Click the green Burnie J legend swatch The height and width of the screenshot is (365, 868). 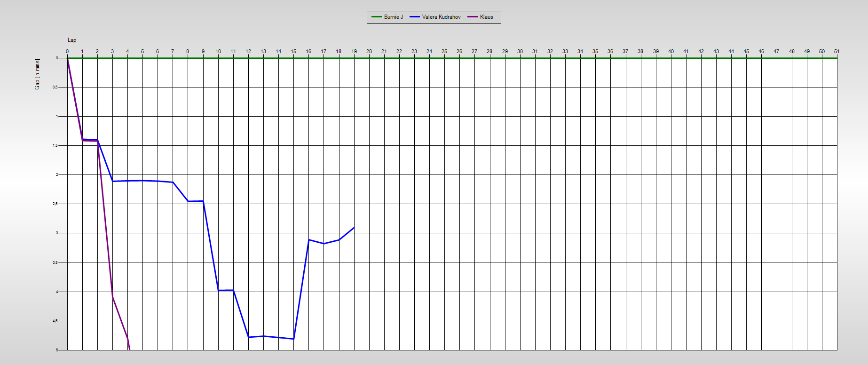[x=377, y=17]
